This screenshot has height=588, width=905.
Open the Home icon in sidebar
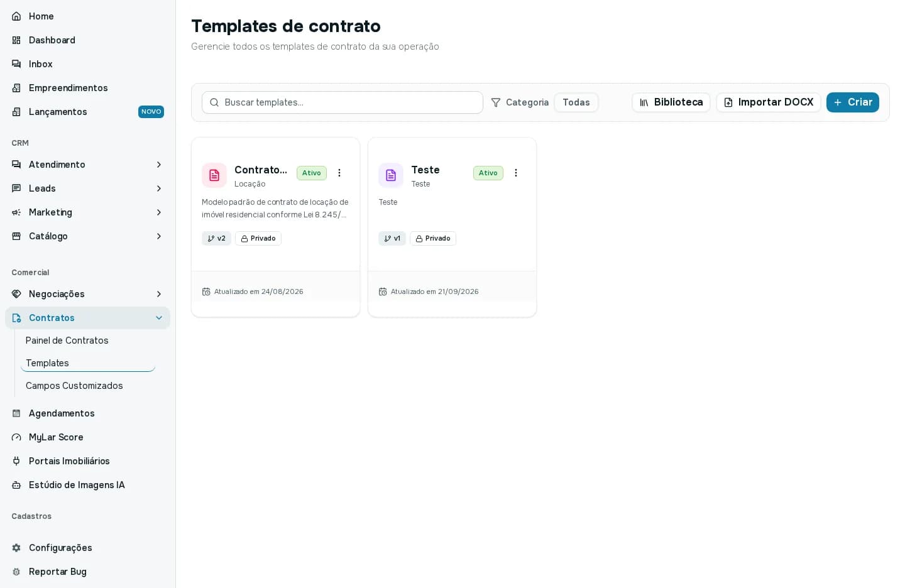tap(16, 16)
